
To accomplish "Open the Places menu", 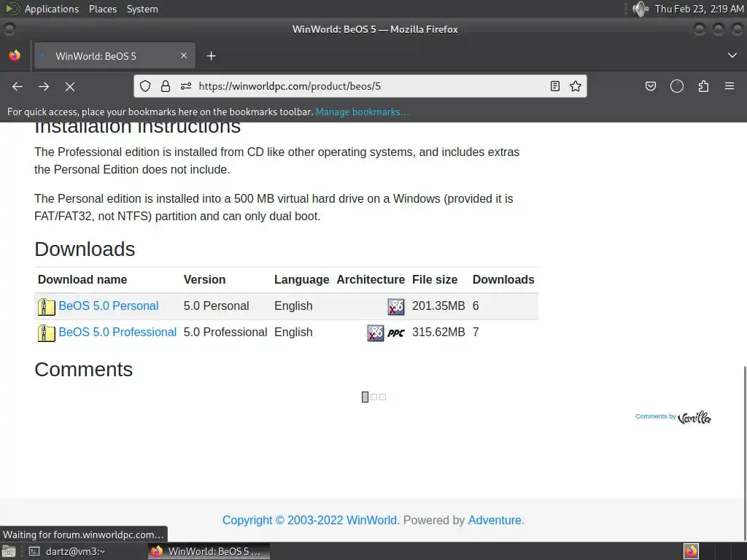I will coord(103,9).
